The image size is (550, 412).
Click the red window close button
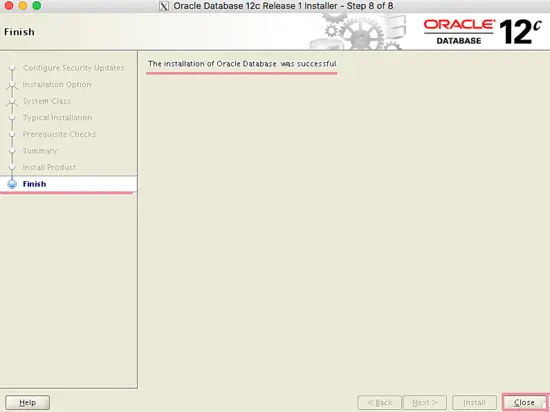(9, 6)
